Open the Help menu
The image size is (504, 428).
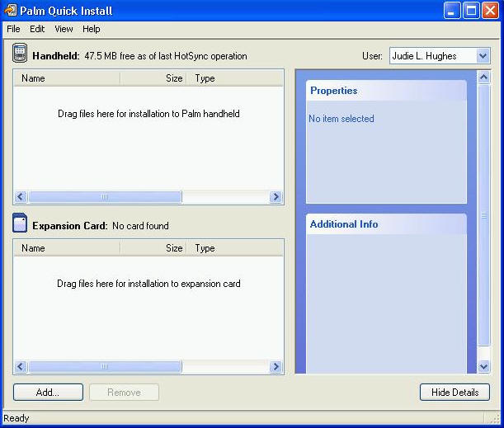point(92,29)
